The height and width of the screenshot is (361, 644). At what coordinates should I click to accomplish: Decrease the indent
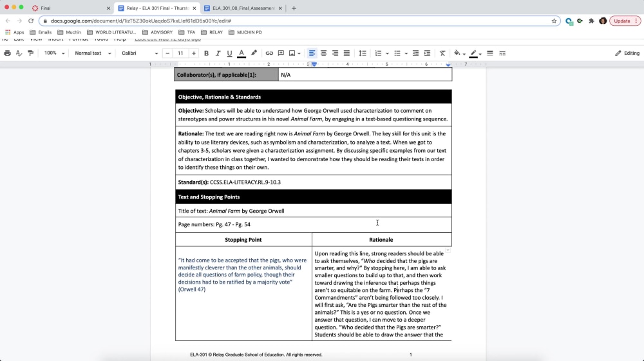pos(415,53)
